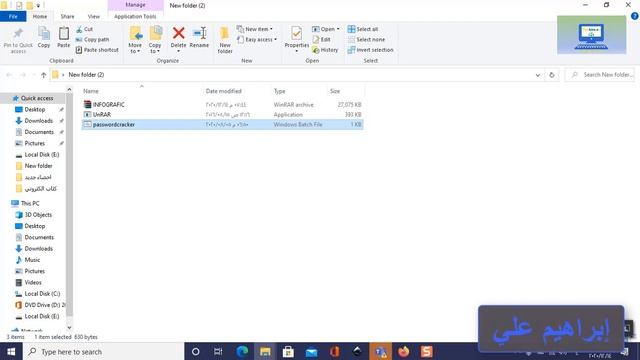Screen dimensions: 640x360
Task: Switch to the View ribbon tab
Action: [x=93, y=16]
